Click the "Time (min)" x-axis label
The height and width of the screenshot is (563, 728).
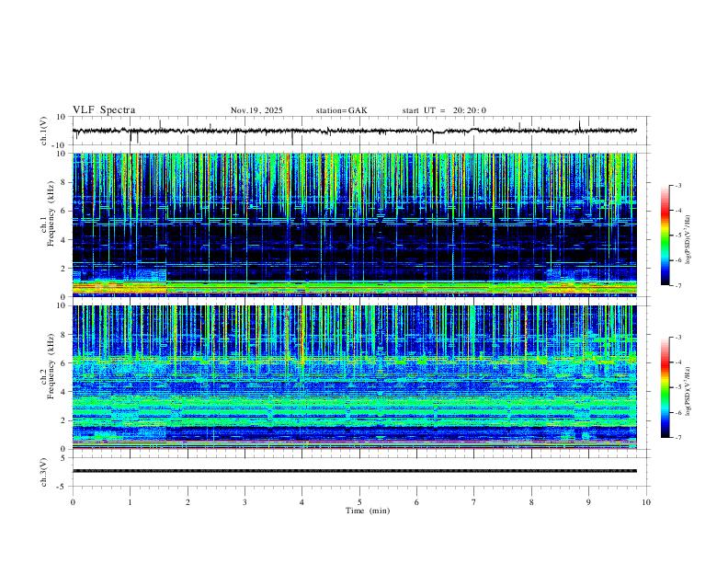368,511
